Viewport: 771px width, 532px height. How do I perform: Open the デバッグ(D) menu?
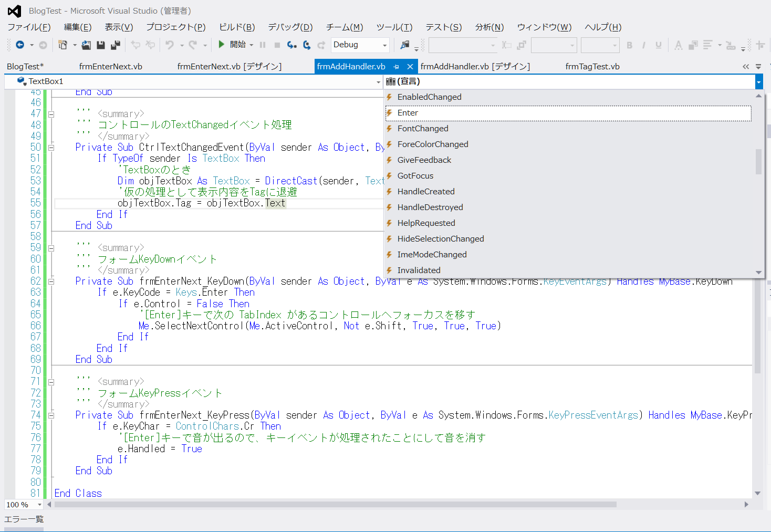pos(290,27)
